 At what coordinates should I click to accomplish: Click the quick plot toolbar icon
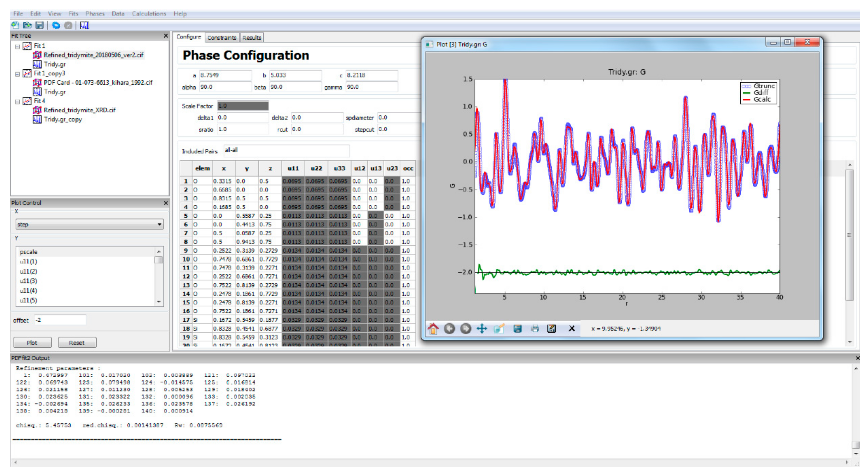(84, 25)
